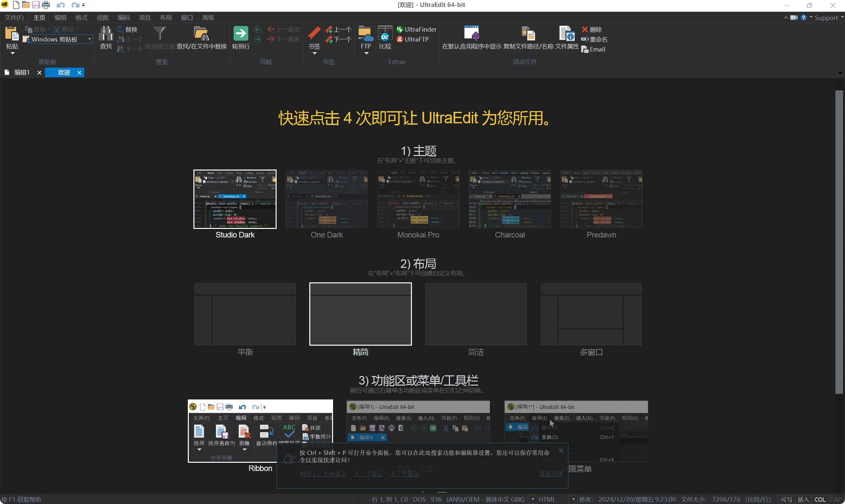
Task: Launch UltraFinder from Extras group
Action: pos(417,30)
